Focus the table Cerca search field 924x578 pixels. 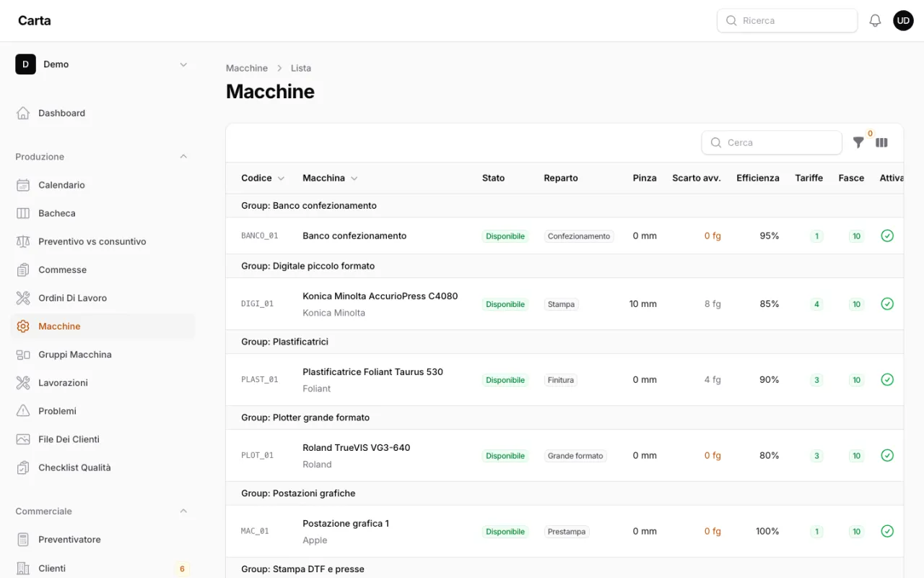tap(772, 143)
